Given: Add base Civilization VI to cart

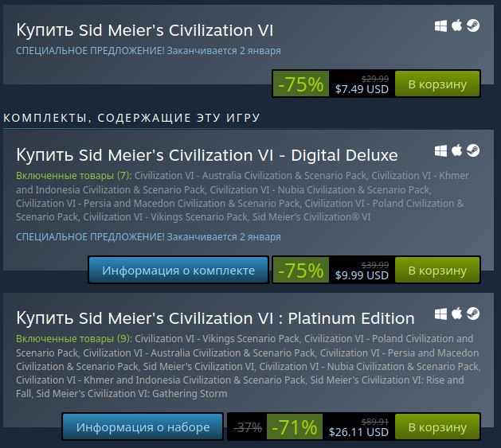Looking at the screenshot, I should pyautogui.click(x=437, y=84).
